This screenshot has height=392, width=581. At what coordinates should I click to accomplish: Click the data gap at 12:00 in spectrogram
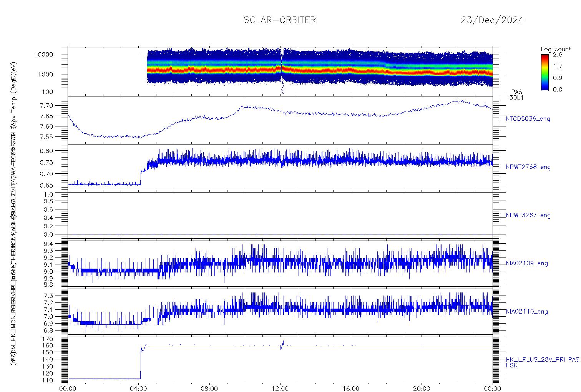coord(282,71)
